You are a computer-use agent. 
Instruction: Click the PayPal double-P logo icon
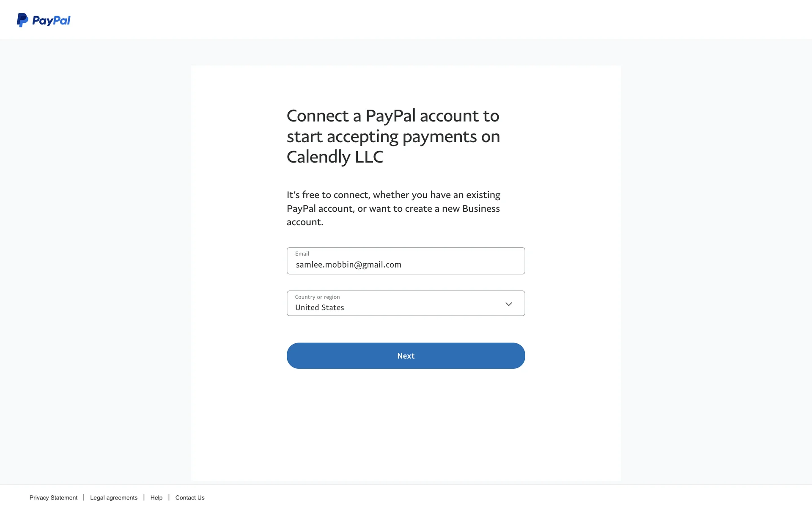[x=22, y=20]
